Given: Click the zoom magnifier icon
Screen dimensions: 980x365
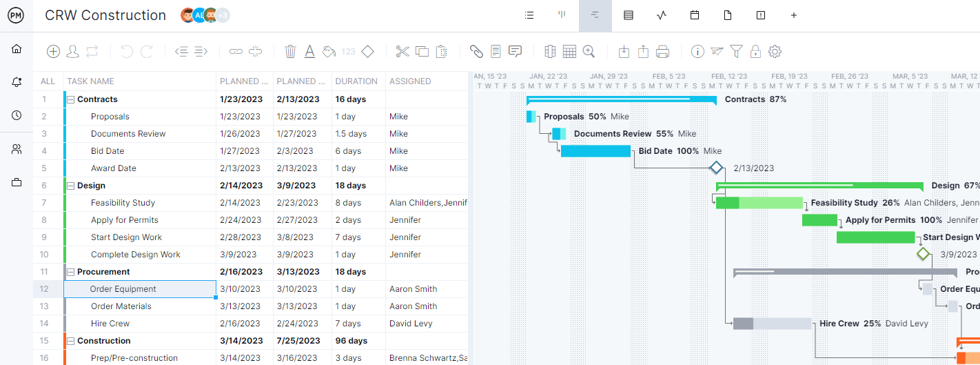Looking at the screenshot, I should [x=589, y=52].
